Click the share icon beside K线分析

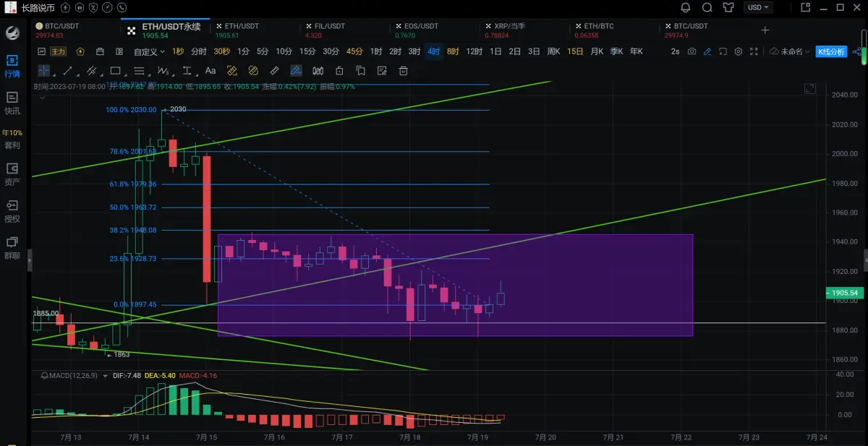[x=858, y=52]
